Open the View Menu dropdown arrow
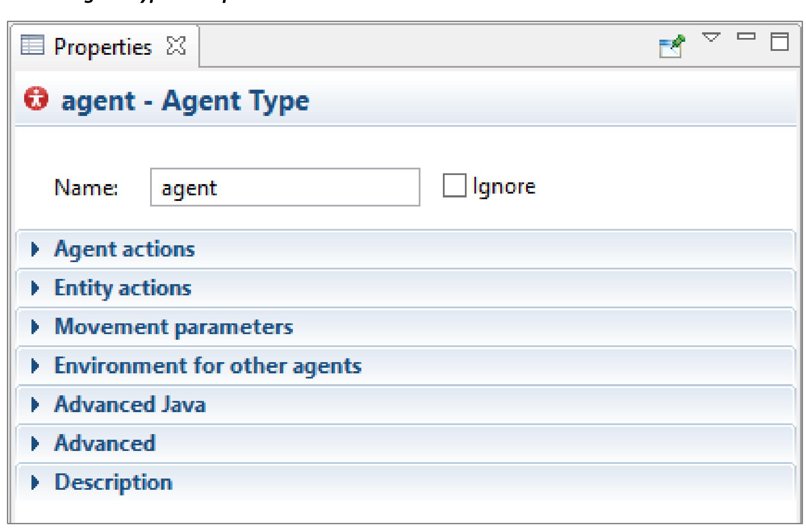Screen dimensions: 806x532 (710, 37)
